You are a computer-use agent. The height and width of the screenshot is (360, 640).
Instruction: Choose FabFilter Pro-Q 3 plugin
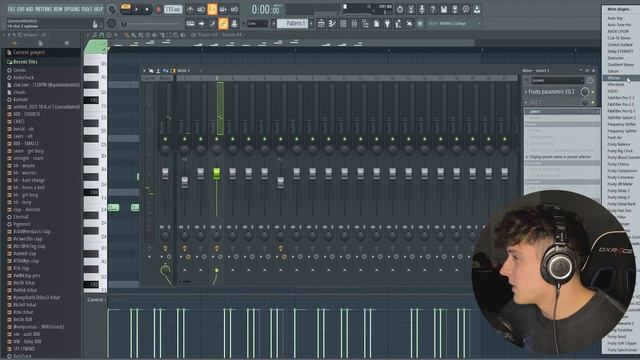(621, 111)
